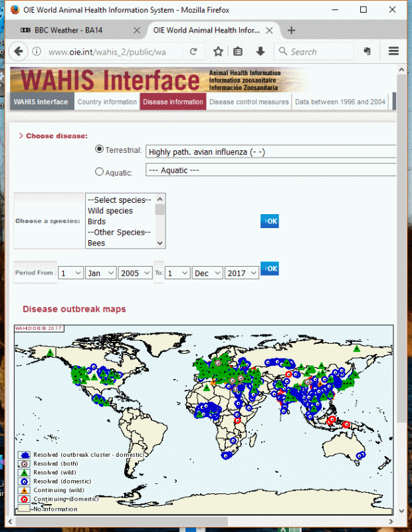Click the species list scrollbar
This screenshot has width=412, height=532.
point(160,221)
